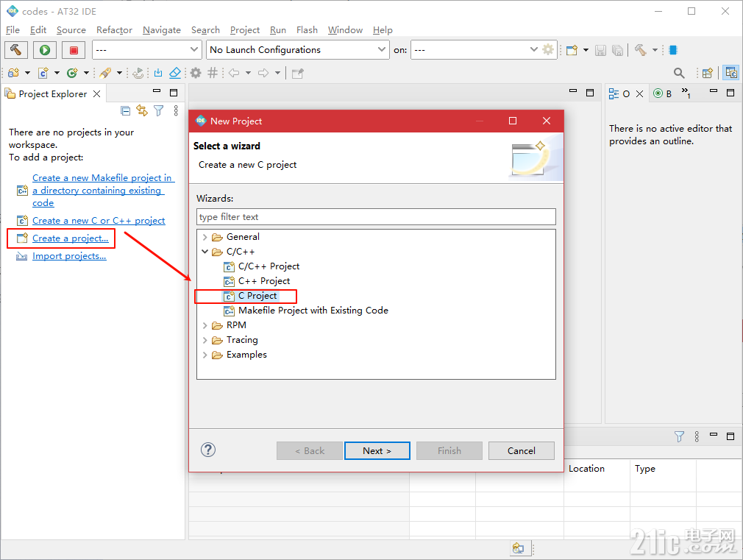Open the No Launch Configurations dropdown
This screenshot has height=560, width=743.
(x=298, y=49)
